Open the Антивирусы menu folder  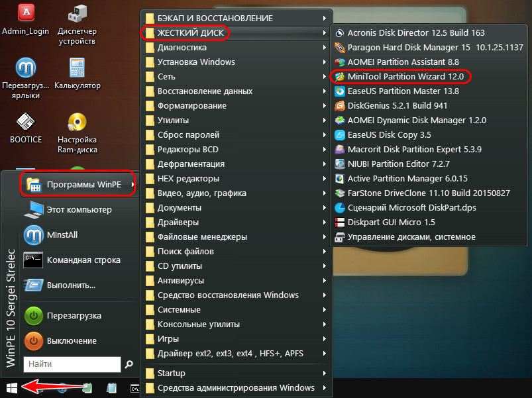[x=236, y=281]
